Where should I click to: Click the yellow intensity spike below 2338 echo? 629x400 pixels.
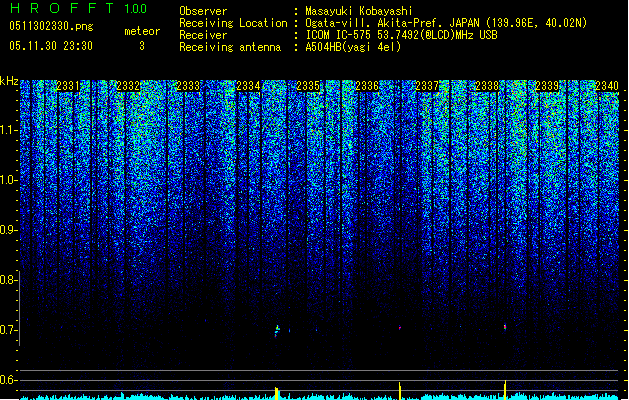[x=505, y=390]
